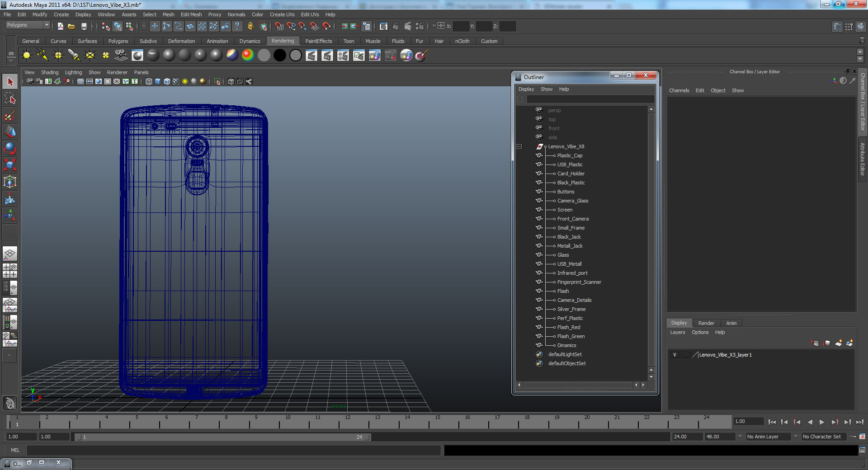Click the auto keyframe key icon
The height and width of the screenshot is (470, 868).
pyautogui.click(x=853, y=437)
